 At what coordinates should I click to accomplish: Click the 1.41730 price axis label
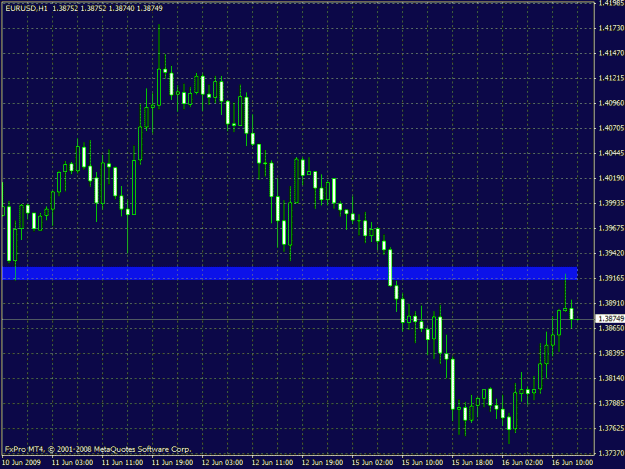tap(611, 28)
